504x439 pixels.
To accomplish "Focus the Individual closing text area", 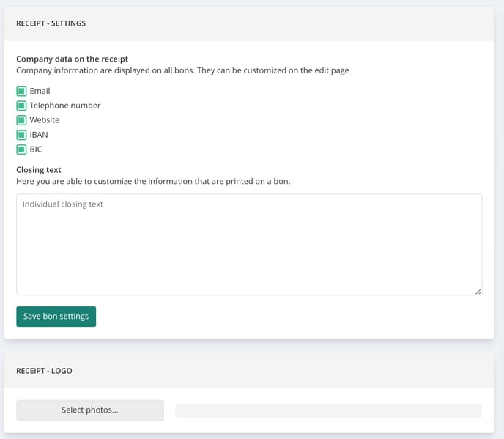I will [x=249, y=245].
